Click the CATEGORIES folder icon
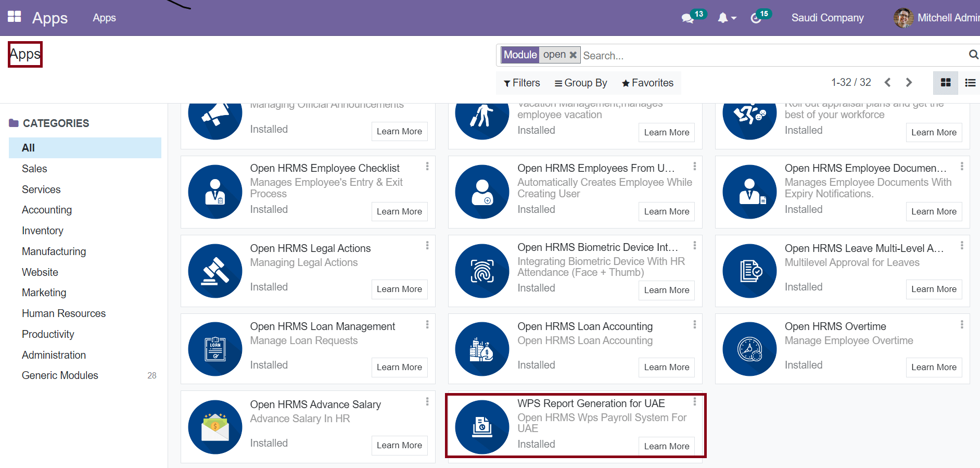980x468 pixels. click(14, 123)
